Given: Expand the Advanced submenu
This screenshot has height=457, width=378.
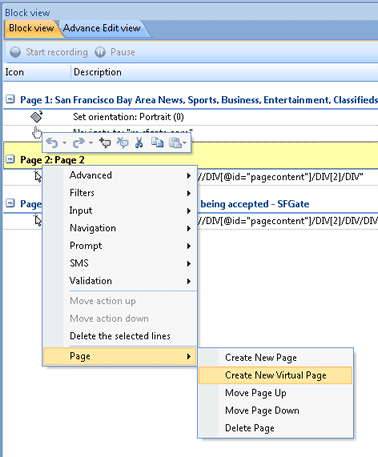Looking at the screenshot, I should 120,175.
